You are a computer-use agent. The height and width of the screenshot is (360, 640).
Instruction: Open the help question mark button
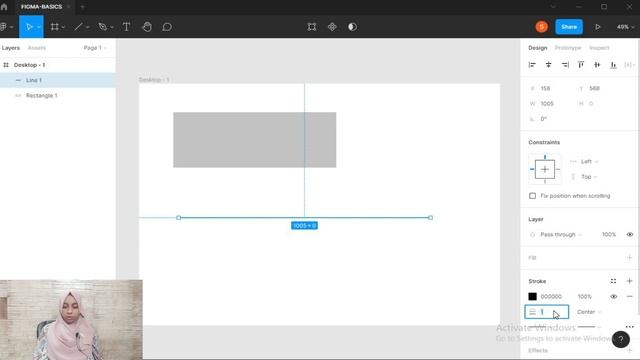click(620, 339)
